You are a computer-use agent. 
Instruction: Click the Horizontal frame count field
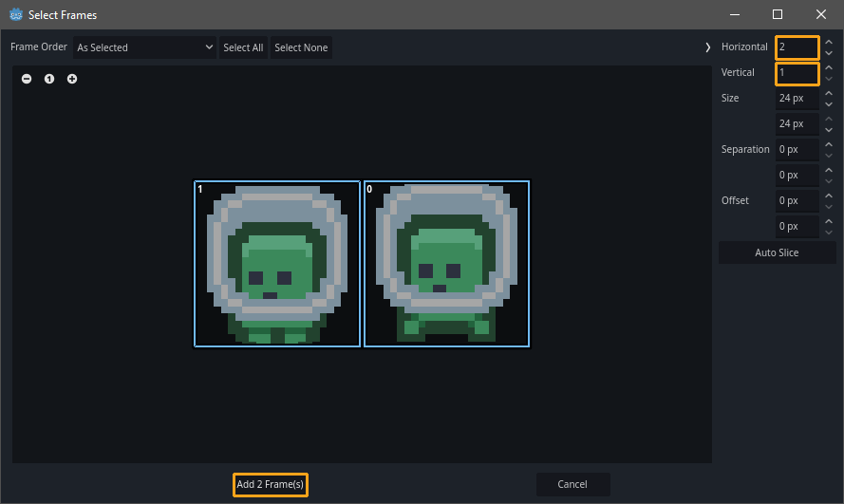pyautogui.click(x=796, y=47)
